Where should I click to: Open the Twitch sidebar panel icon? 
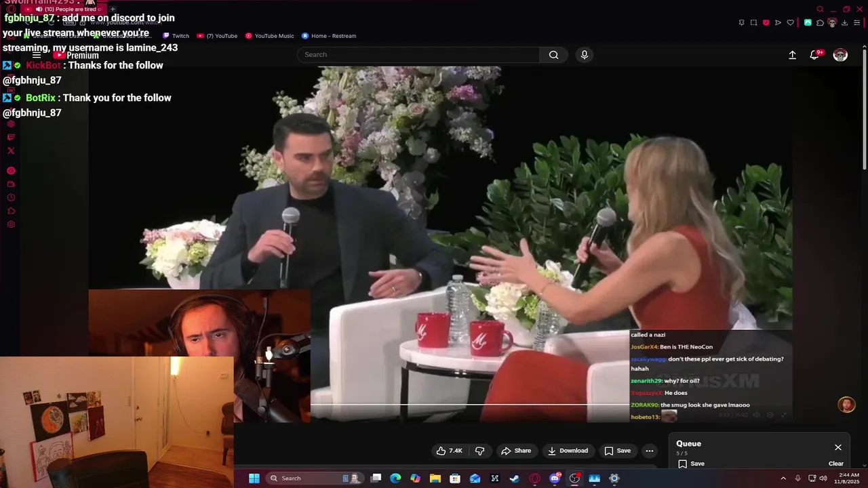point(11,137)
